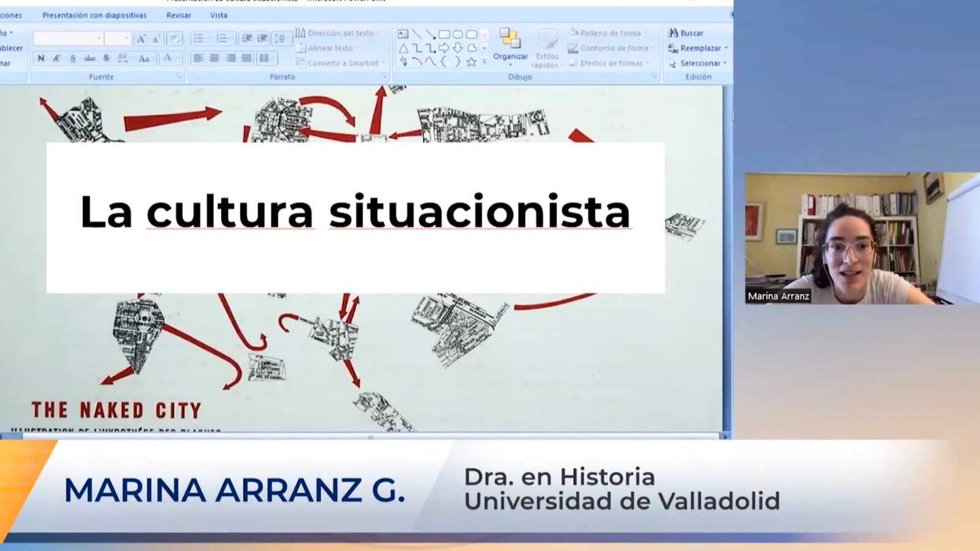Open Relleno de forma options

pos(608,33)
